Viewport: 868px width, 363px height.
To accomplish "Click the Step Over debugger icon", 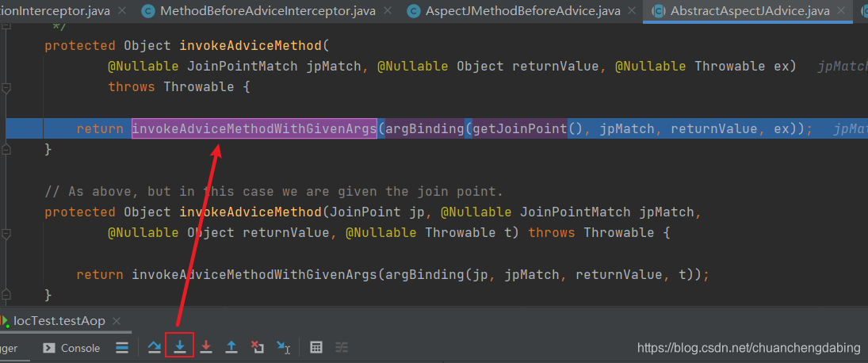I will 155,347.
